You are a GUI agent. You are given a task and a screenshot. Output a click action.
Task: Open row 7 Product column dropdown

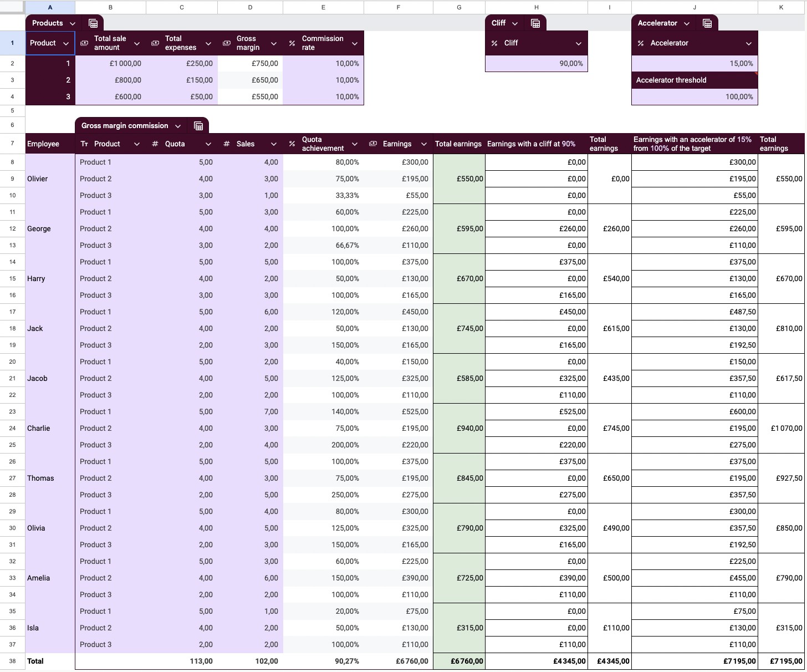[137, 145]
